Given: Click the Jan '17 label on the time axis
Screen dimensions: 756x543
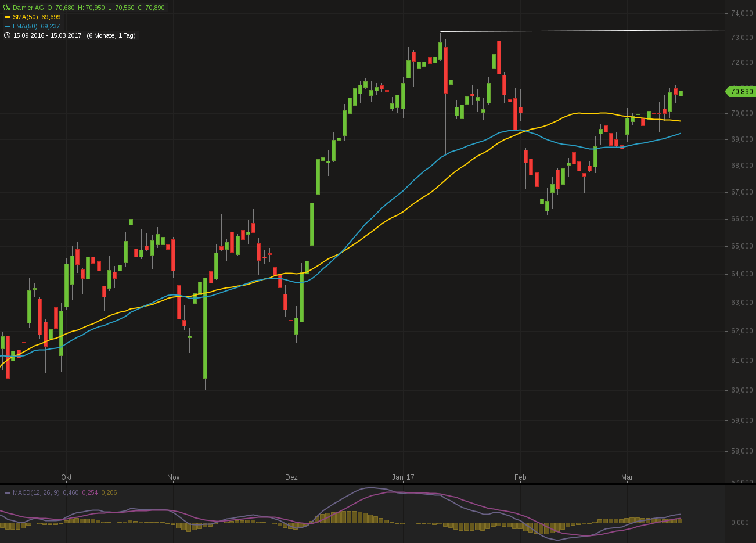Looking at the screenshot, I should point(403,477).
